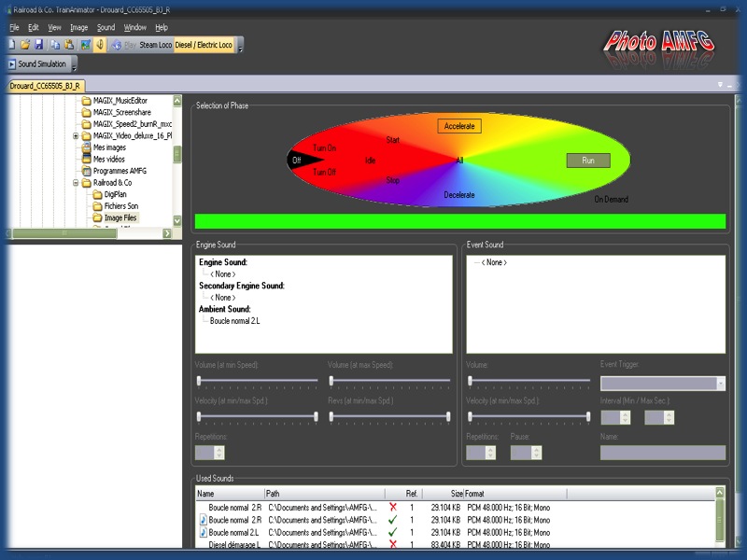Click the Copy toolbar icon
This screenshot has height=560, width=747.
(55, 45)
